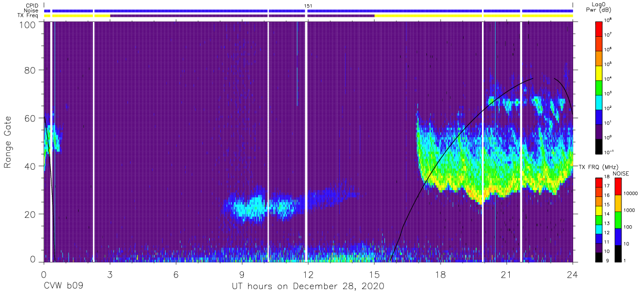Pick the black 9-10 MHz frequency swatch
This screenshot has height=297, width=644.
[x=599, y=257]
